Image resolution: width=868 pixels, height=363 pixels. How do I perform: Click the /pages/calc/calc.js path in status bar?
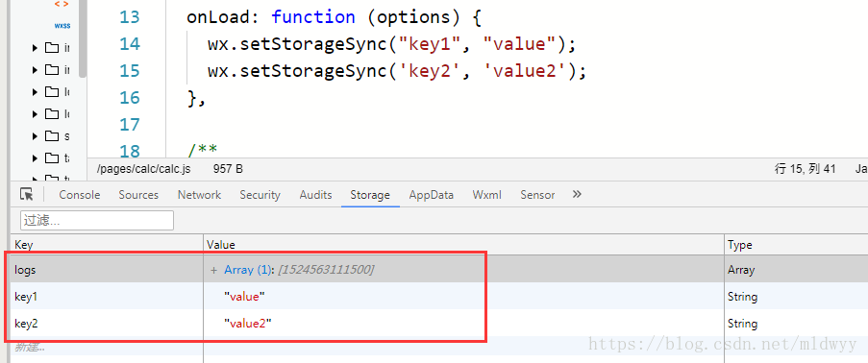[x=143, y=169]
